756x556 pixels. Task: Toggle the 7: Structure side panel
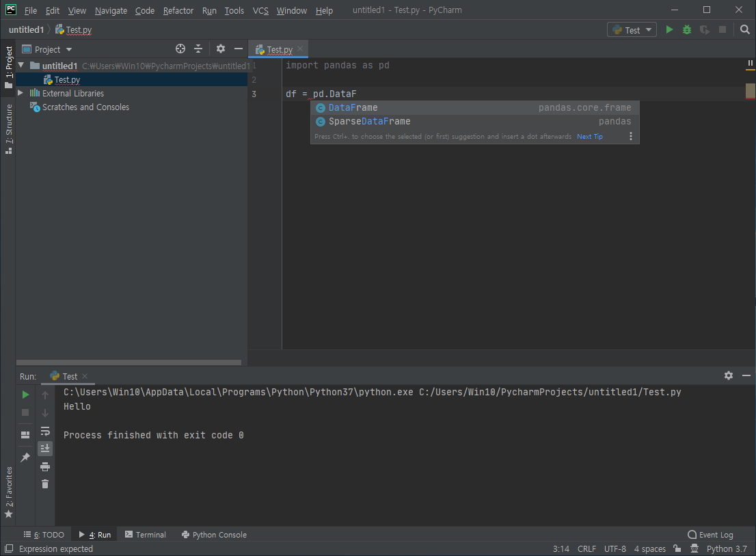pos(8,129)
